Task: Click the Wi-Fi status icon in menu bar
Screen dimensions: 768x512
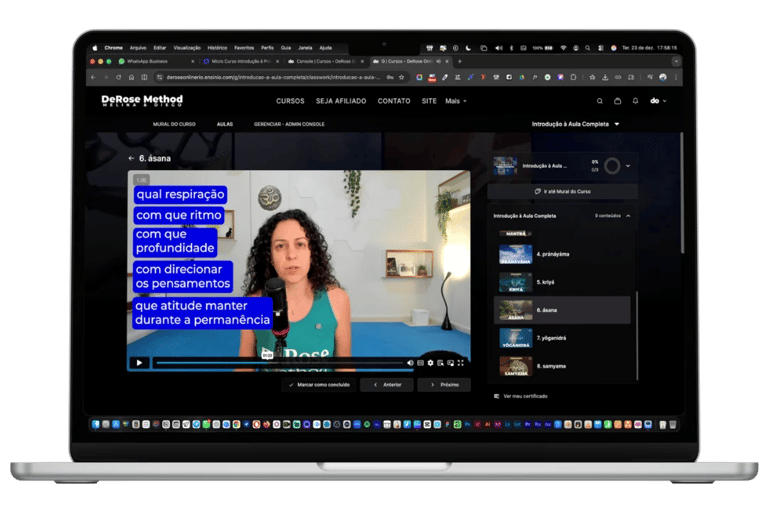Action: pyautogui.click(x=563, y=48)
